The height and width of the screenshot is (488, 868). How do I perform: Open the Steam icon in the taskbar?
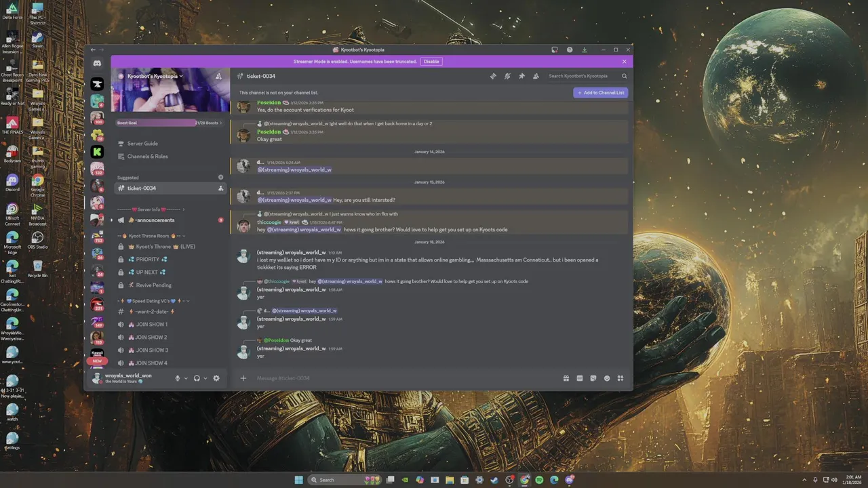tap(494, 480)
